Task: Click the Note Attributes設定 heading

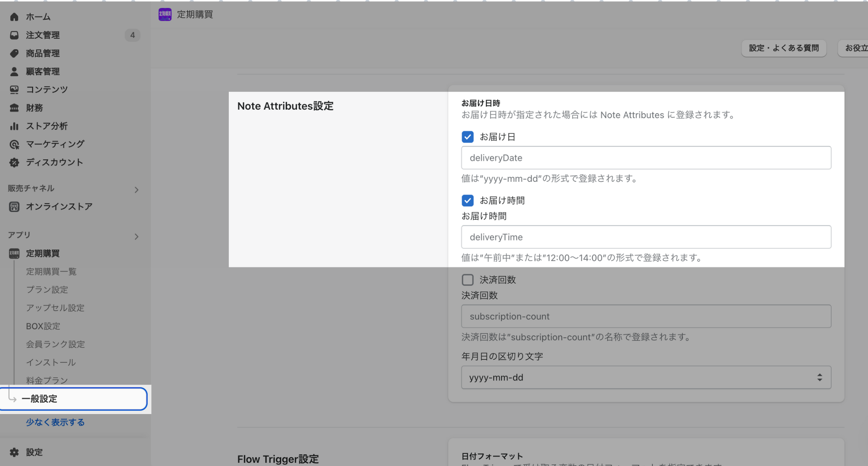Action: tap(285, 106)
